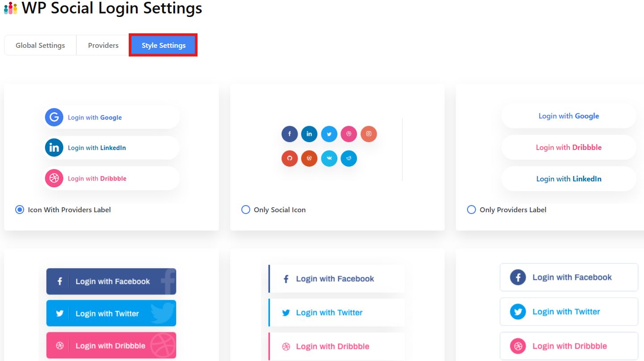Open the Global Settings tab
The height and width of the screenshot is (361, 644).
40,46
